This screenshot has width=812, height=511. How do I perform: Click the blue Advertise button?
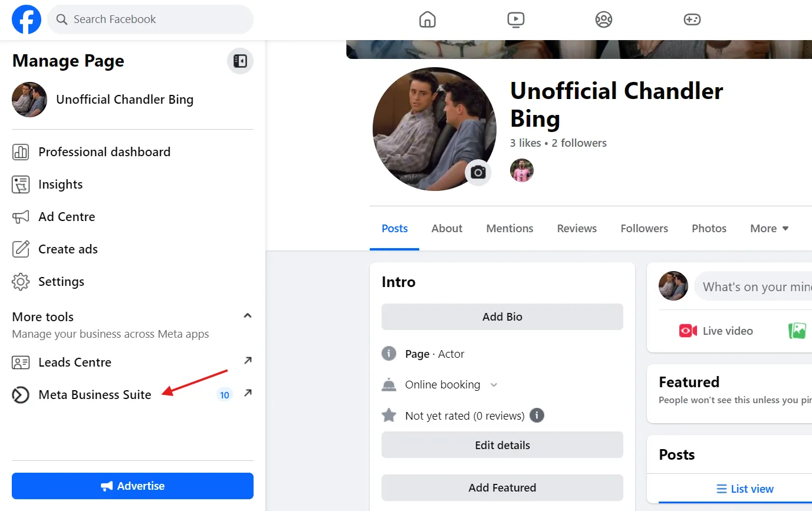point(132,486)
